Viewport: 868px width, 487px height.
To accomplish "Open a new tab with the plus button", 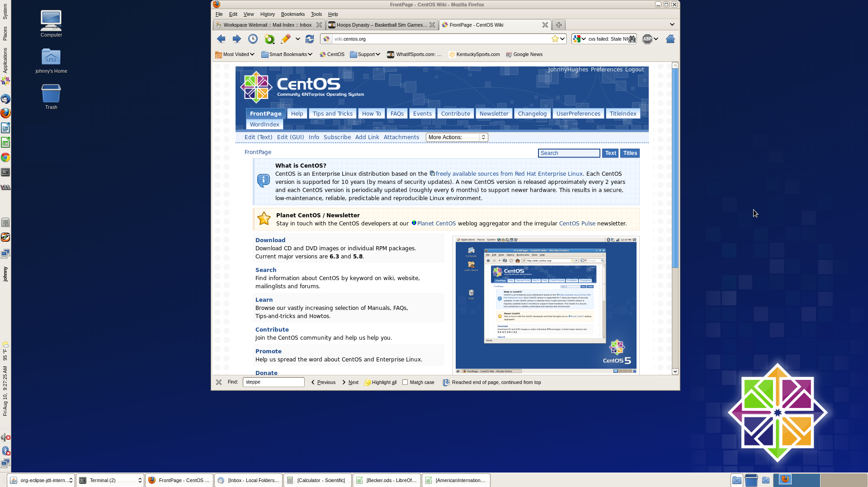I will pos(559,25).
